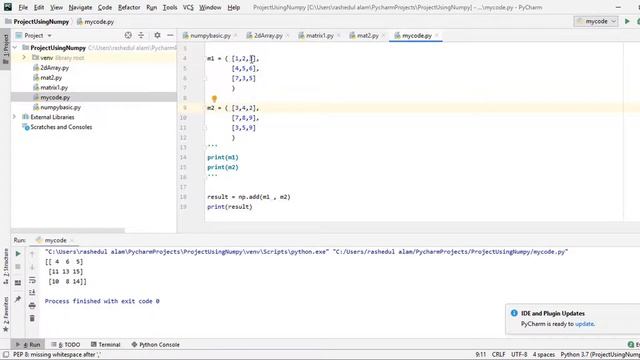The width and height of the screenshot is (640, 360).
Task: Open the Refactor menu
Action: point(129,7)
